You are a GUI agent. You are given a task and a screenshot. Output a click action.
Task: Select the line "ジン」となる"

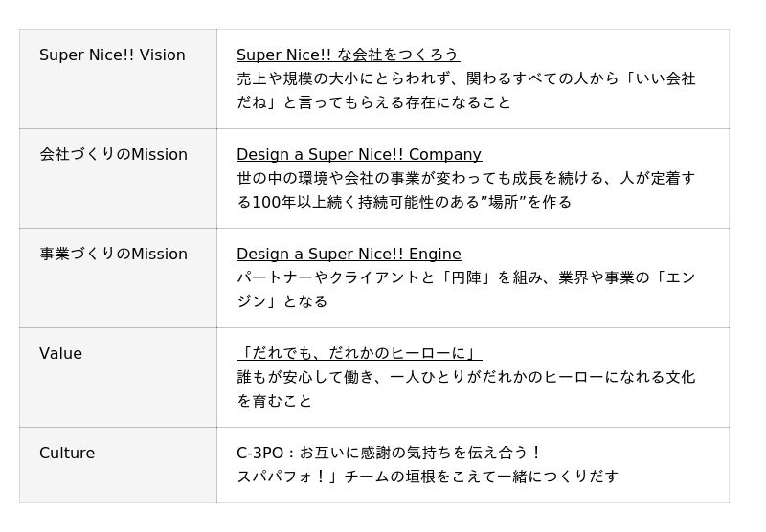(x=282, y=301)
